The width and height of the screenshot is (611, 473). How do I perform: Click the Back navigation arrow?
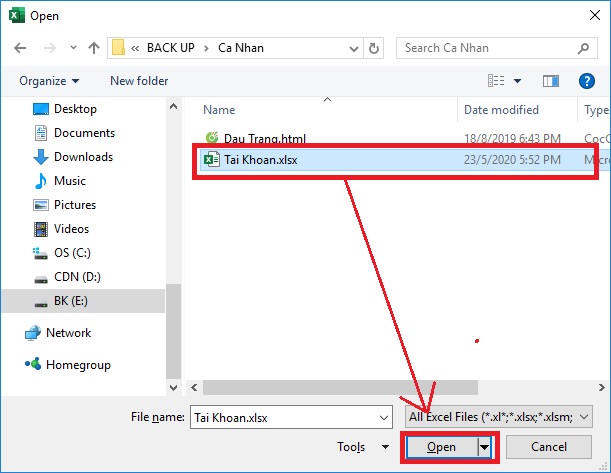pos(20,48)
